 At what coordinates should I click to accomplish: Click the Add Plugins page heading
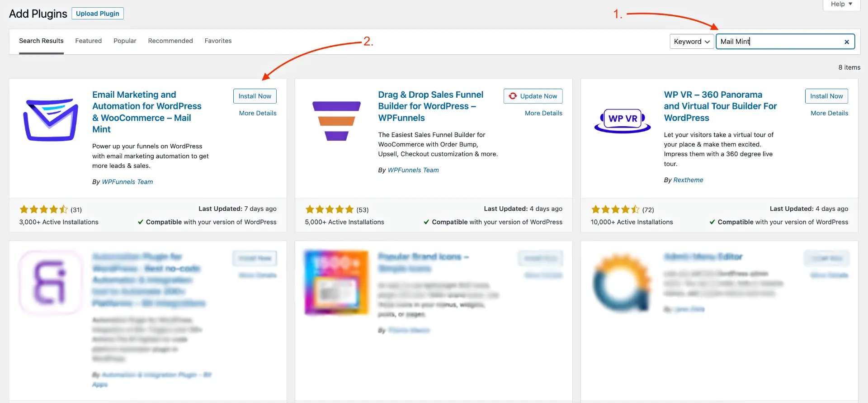[38, 14]
